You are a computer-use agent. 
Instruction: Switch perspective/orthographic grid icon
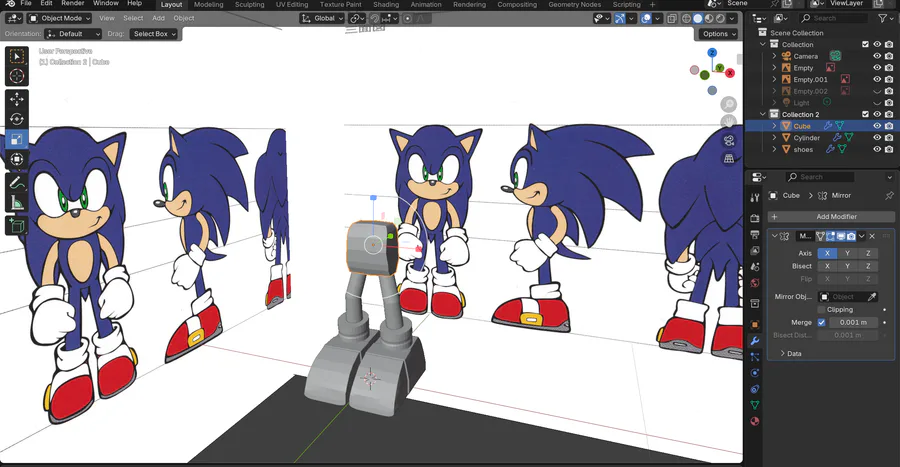coord(729,158)
